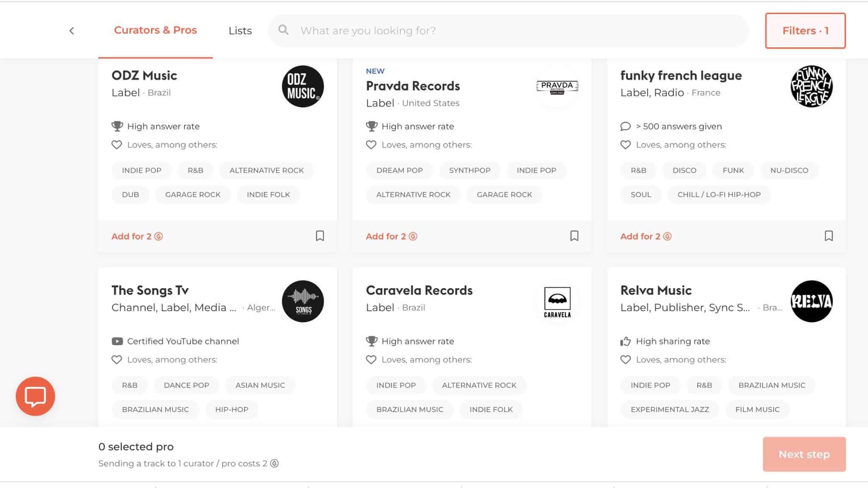The width and height of the screenshot is (868, 488).
Task: Open the orange chat support bubble
Action: 35,396
